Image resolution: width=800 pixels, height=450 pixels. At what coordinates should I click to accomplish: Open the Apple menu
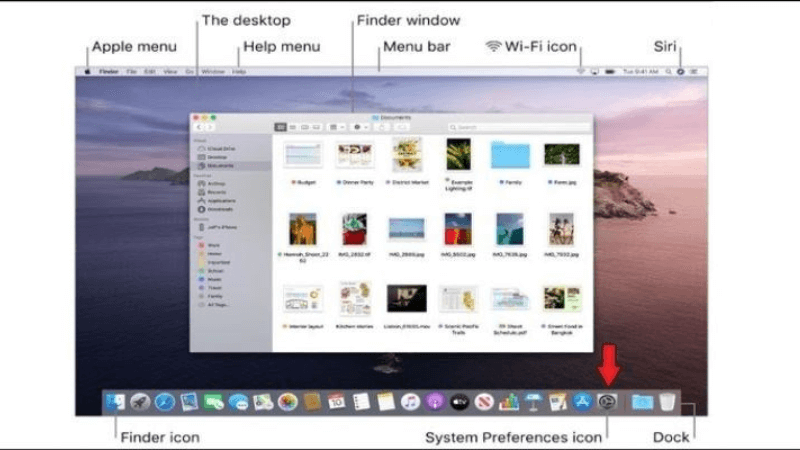(87, 72)
